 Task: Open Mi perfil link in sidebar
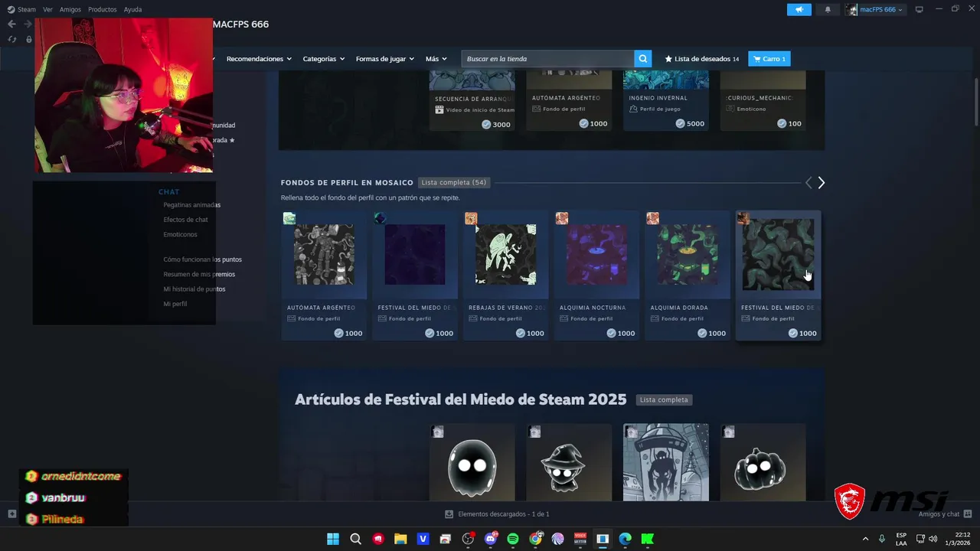[x=175, y=304]
